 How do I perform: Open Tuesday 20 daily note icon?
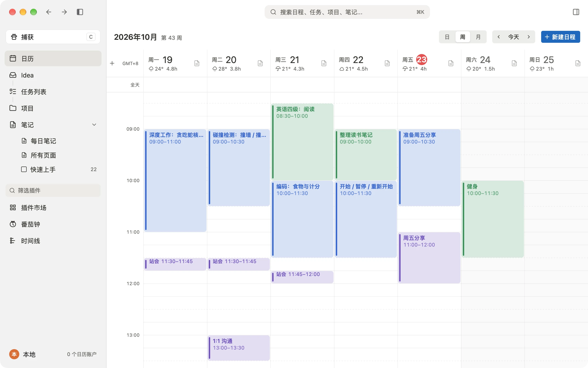260,63
